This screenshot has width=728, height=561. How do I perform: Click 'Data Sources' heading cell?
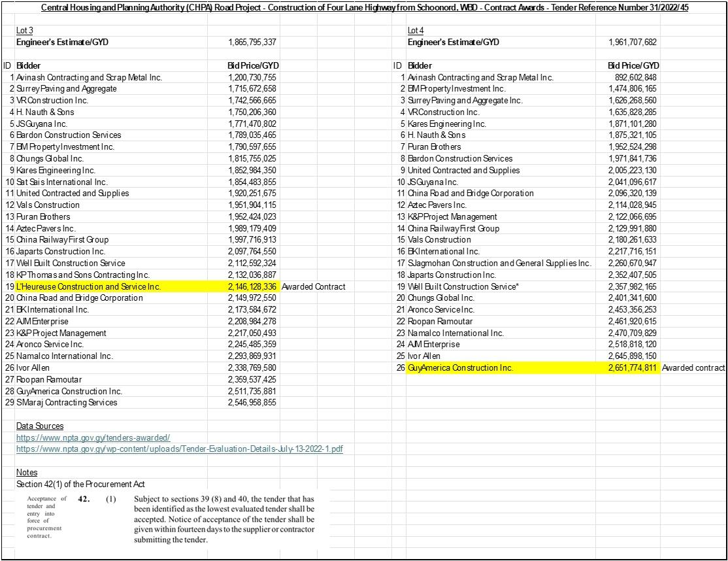tap(40, 426)
